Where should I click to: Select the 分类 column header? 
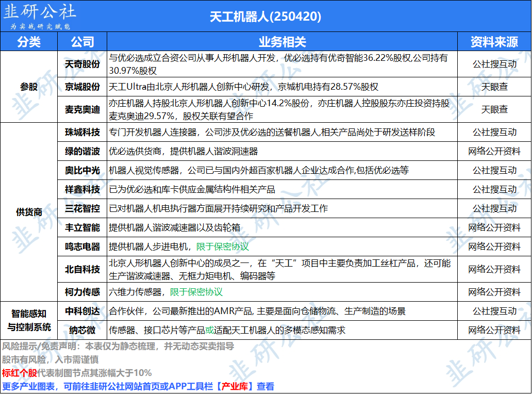pos(29,42)
